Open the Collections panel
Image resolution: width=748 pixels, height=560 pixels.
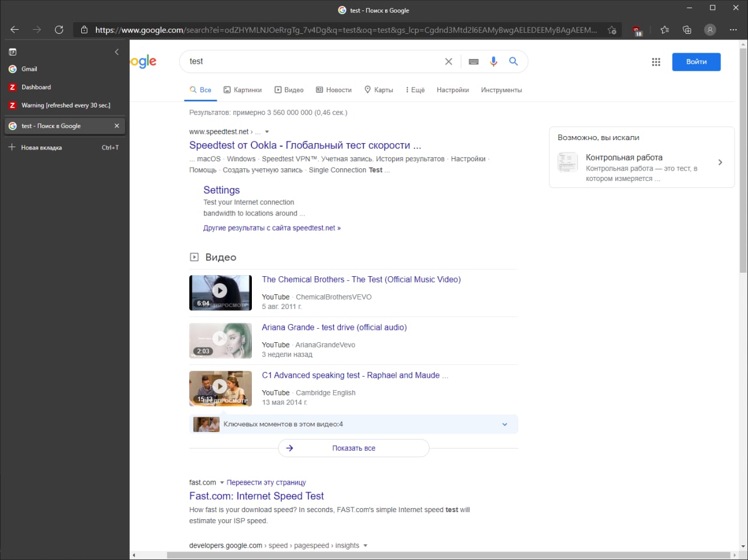[687, 30]
